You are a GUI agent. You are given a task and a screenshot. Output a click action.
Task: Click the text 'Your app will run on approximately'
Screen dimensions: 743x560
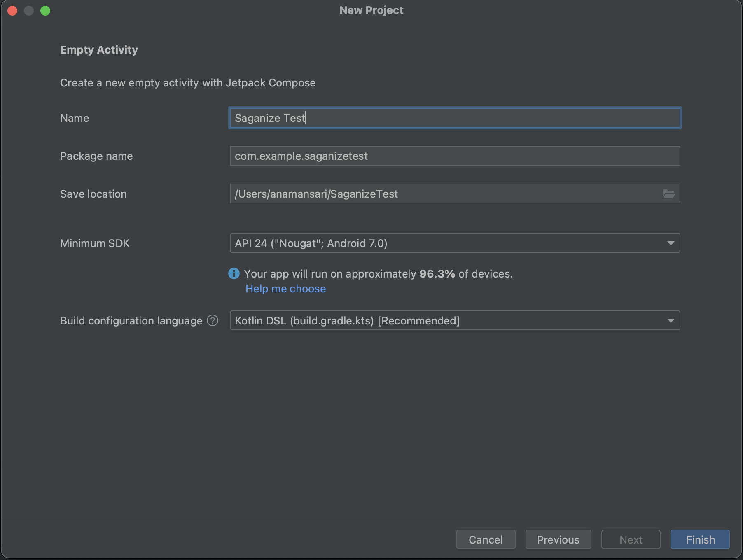click(330, 274)
